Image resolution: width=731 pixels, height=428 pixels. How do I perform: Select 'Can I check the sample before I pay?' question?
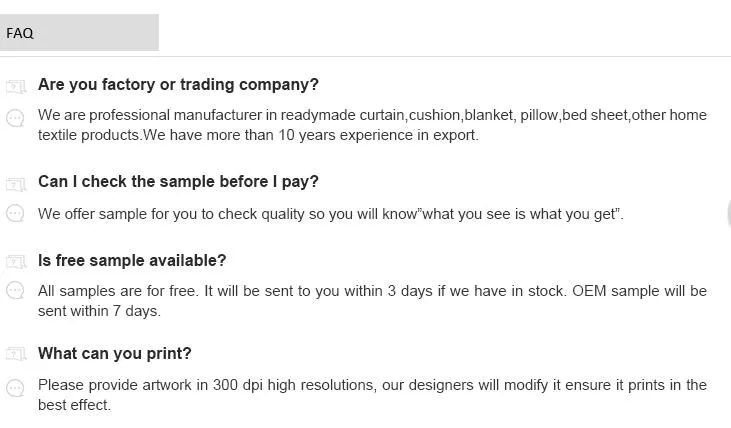178,182
